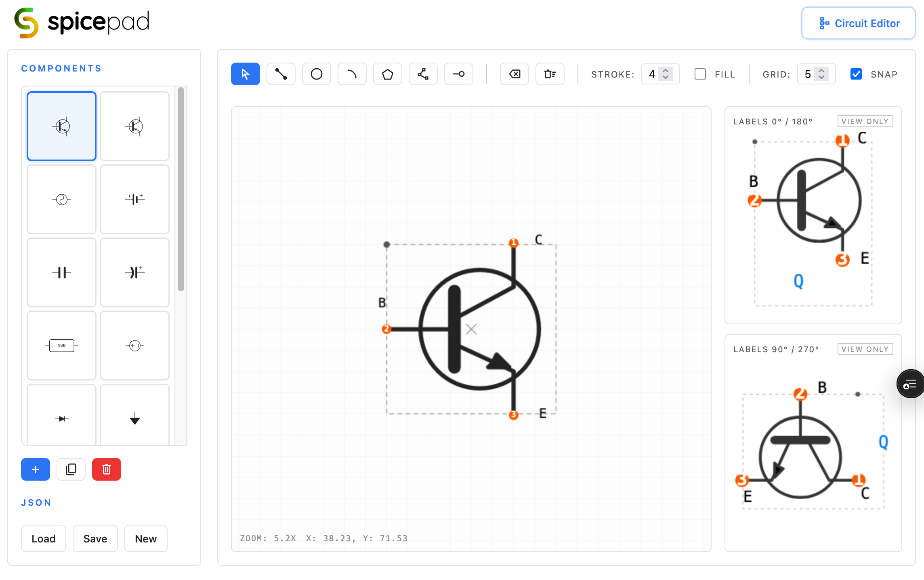Select the polygon drawing tool
Image resolution: width=924 pixels, height=580 pixels.
click(387, 74)
